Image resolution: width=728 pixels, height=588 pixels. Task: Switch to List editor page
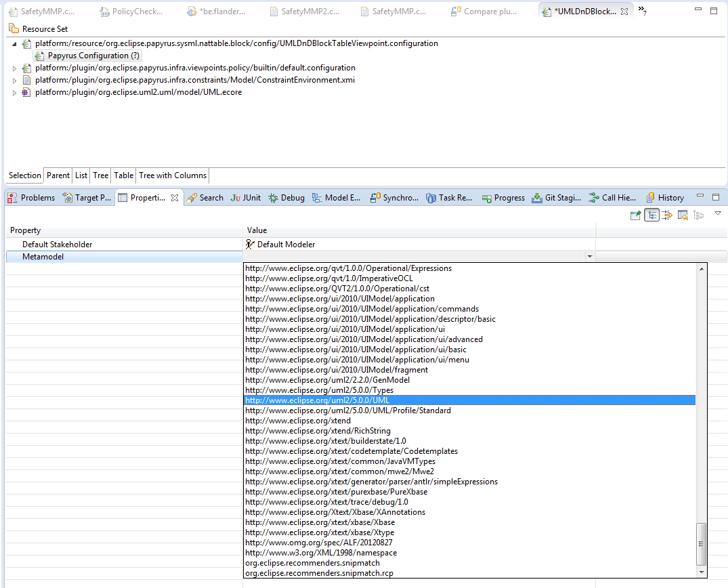point(81,175)
